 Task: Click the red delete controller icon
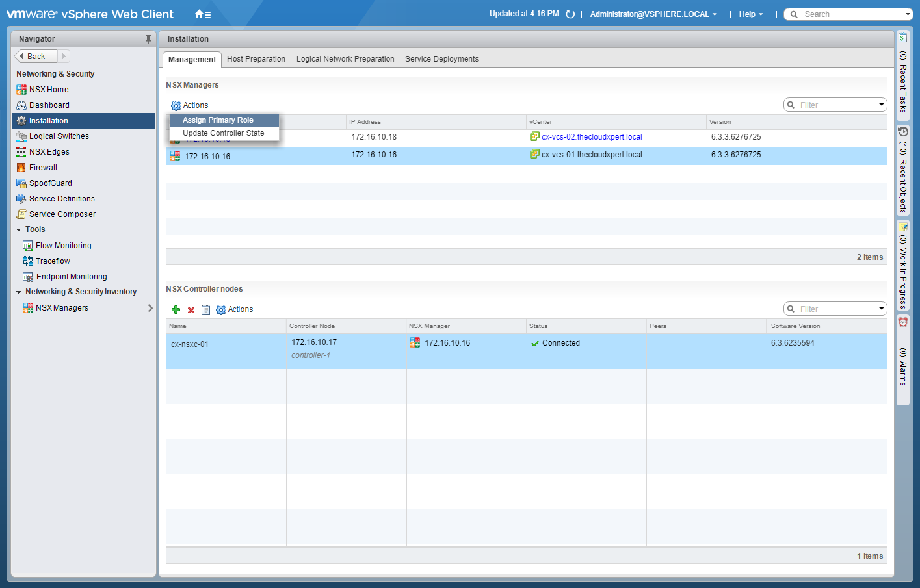coord(191,310)
